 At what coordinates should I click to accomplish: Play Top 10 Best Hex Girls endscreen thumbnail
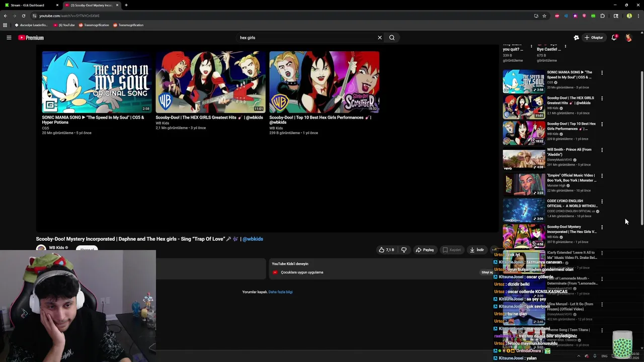click(x=324, y=82)
